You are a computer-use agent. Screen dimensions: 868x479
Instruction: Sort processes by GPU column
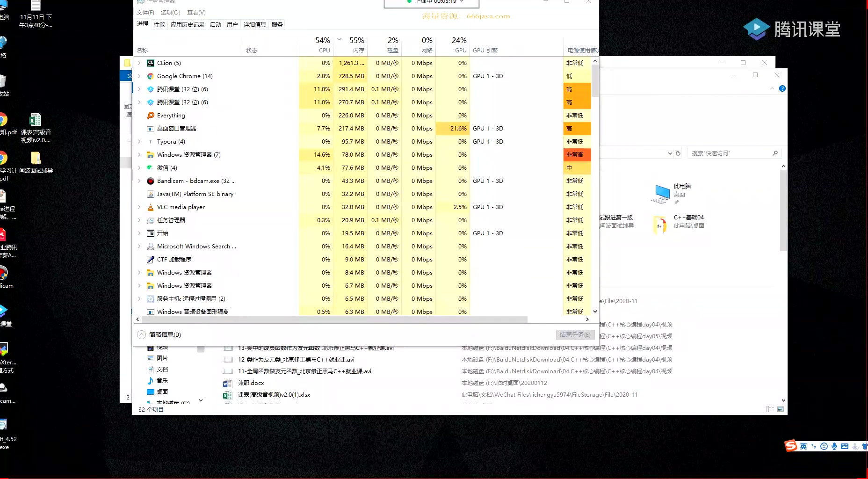(453, 45)
